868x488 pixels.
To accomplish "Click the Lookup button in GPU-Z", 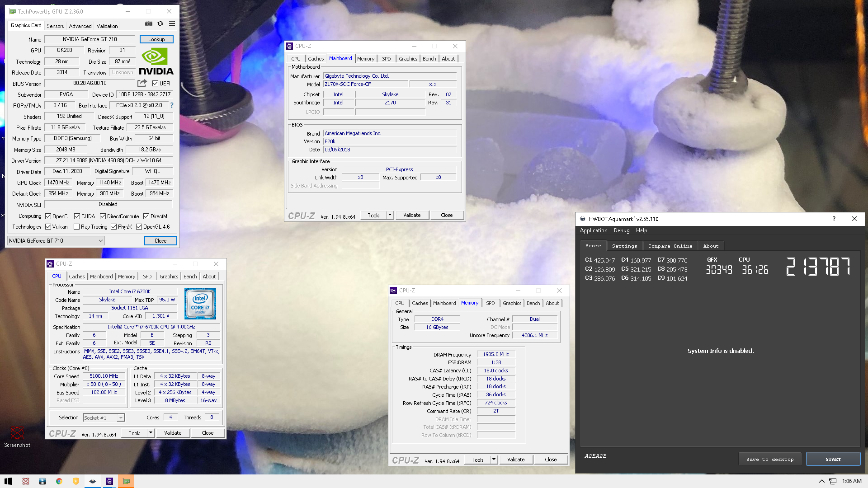I will [x=156, y=39].
